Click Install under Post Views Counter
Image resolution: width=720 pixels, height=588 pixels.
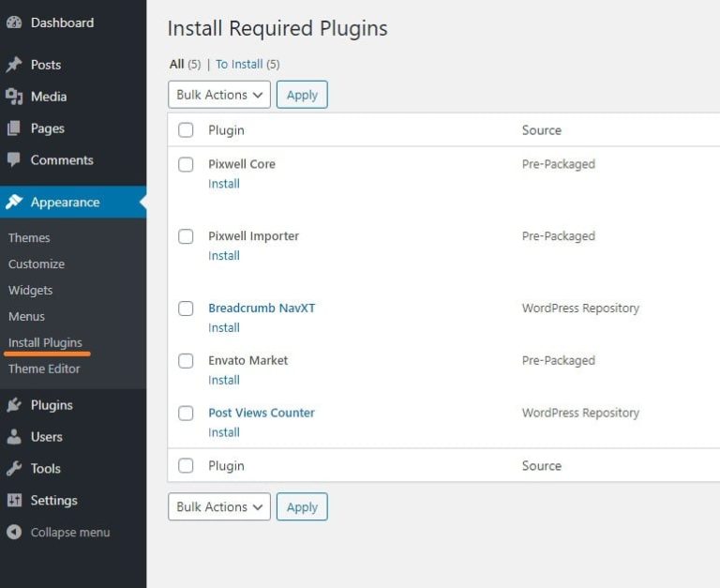(x=224, y=432)
